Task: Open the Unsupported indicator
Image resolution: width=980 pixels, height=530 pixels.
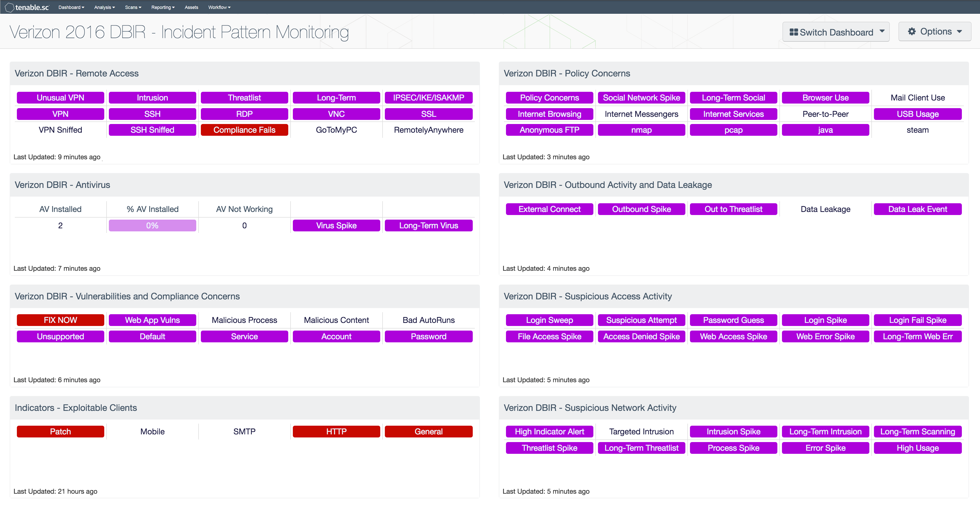Action: coord(61,336)
